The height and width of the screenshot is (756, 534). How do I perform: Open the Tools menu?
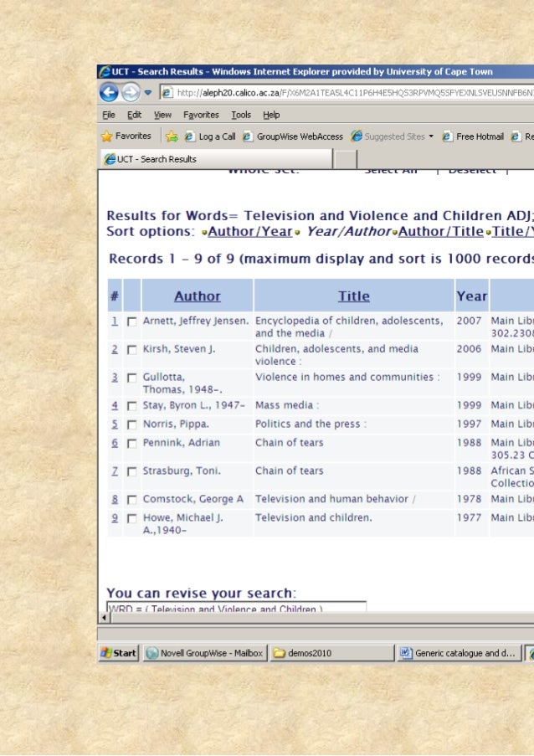click(x=241, y=115)
